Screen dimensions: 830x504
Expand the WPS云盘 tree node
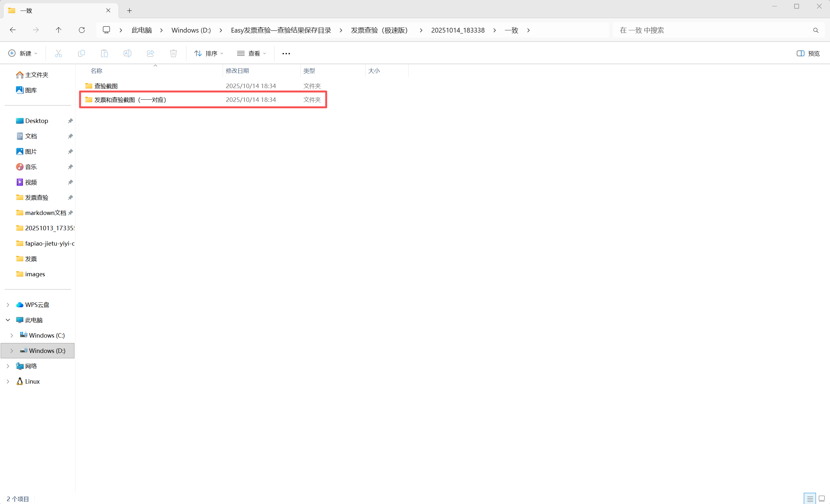pyautogui.click(x=8, y=305)
